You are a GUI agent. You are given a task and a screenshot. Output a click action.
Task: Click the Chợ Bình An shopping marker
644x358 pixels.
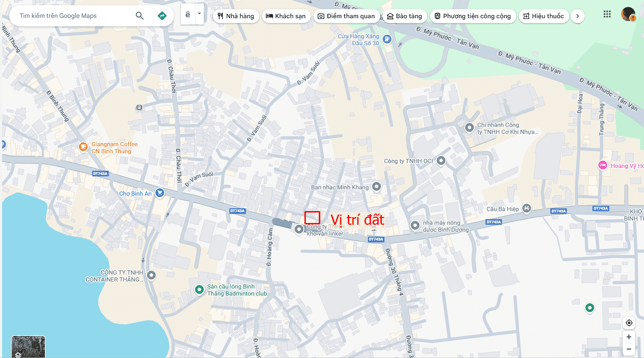pos(160,192)
